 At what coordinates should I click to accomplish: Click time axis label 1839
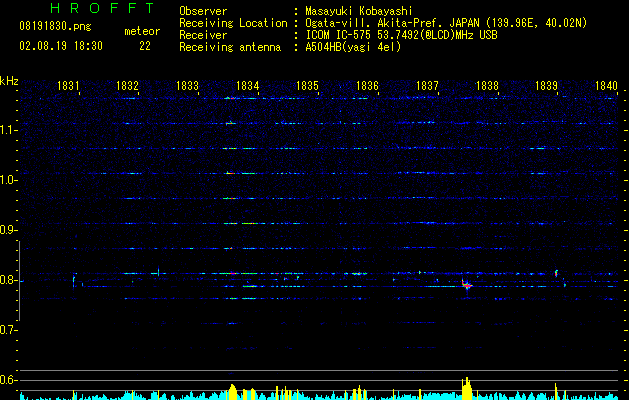click(546, 85)
